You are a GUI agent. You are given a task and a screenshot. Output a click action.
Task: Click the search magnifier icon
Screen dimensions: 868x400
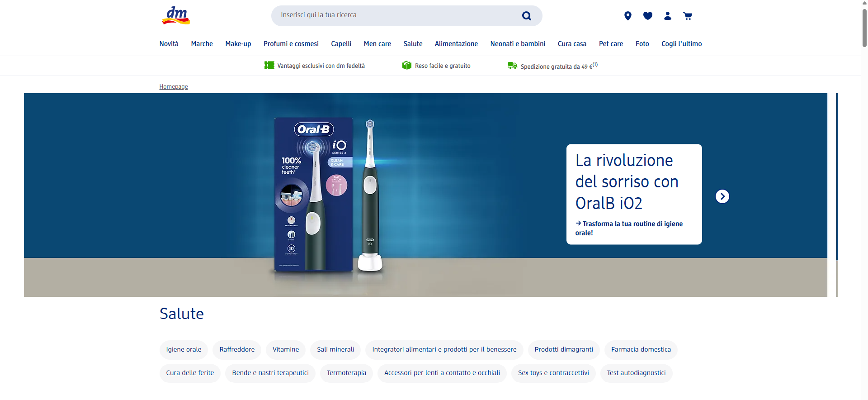pos(527,16)
